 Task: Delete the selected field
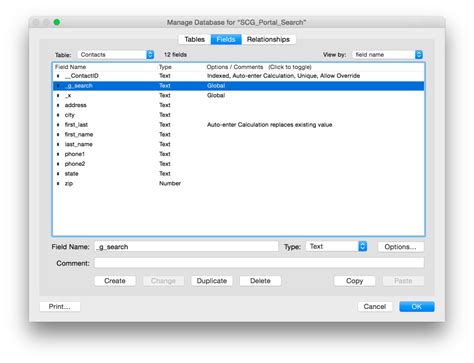[260, 281]
